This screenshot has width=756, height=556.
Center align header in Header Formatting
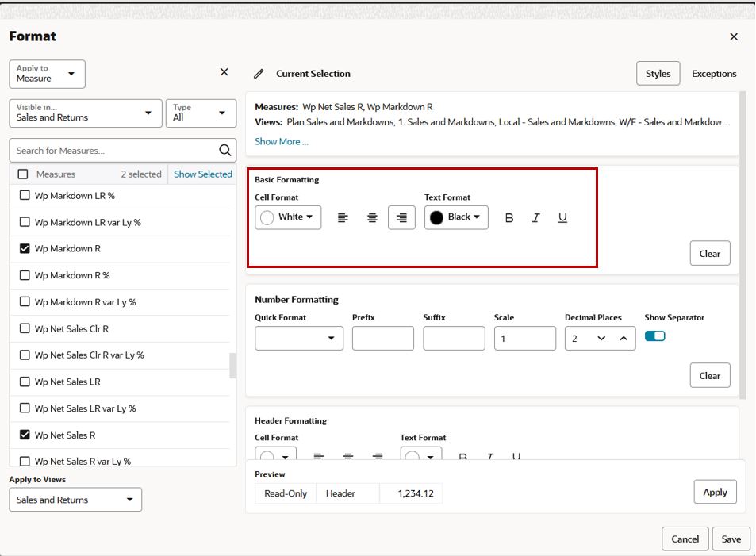pyautogui.click(x=348, y=456)
